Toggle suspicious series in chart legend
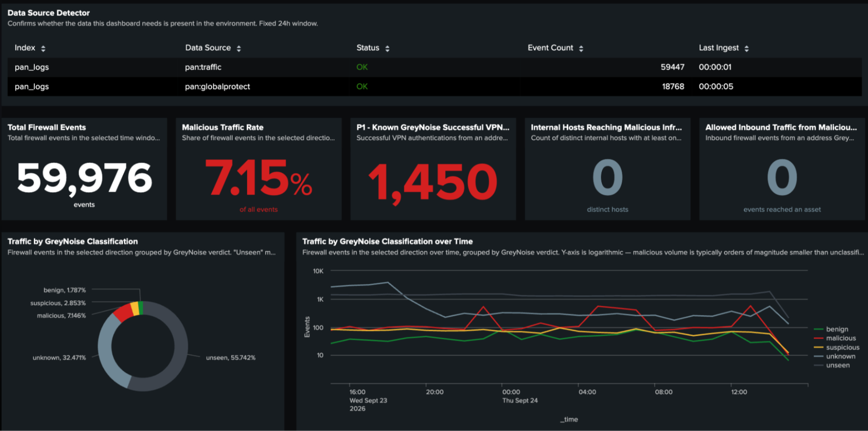 tap(837, 347)
